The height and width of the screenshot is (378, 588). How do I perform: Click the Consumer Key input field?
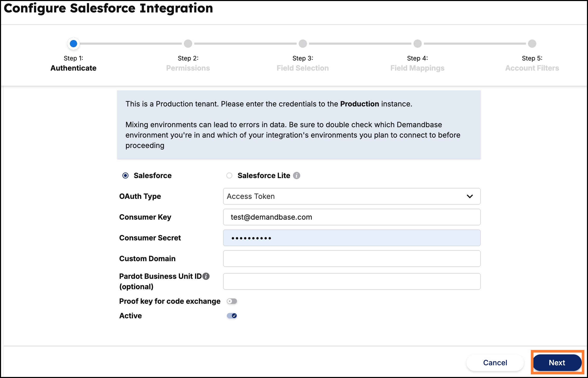[x=352, y=217]
